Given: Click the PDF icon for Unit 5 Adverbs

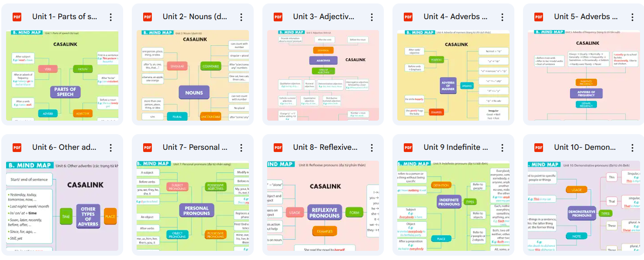Looking at the screenshot, I should (539, 17).
